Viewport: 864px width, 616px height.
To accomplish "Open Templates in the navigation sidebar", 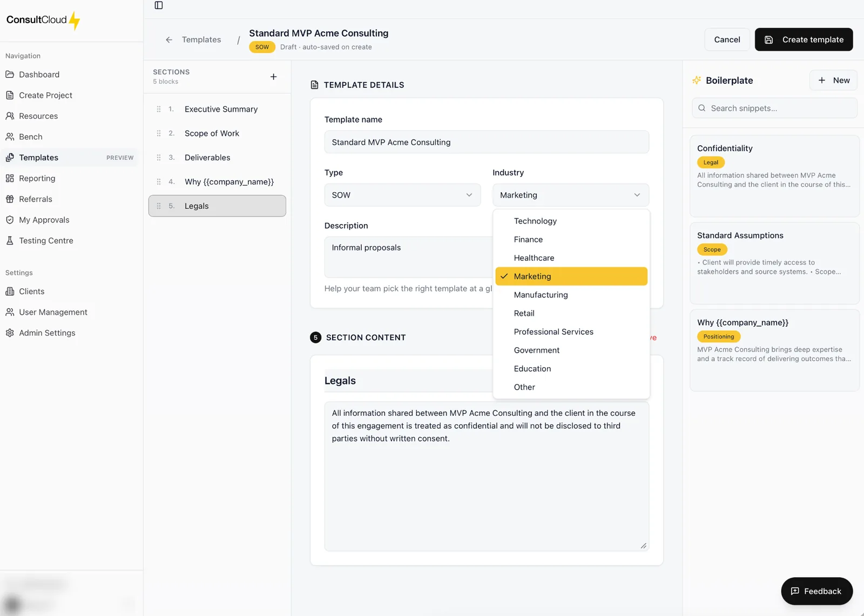I will (x=69, y=158).
